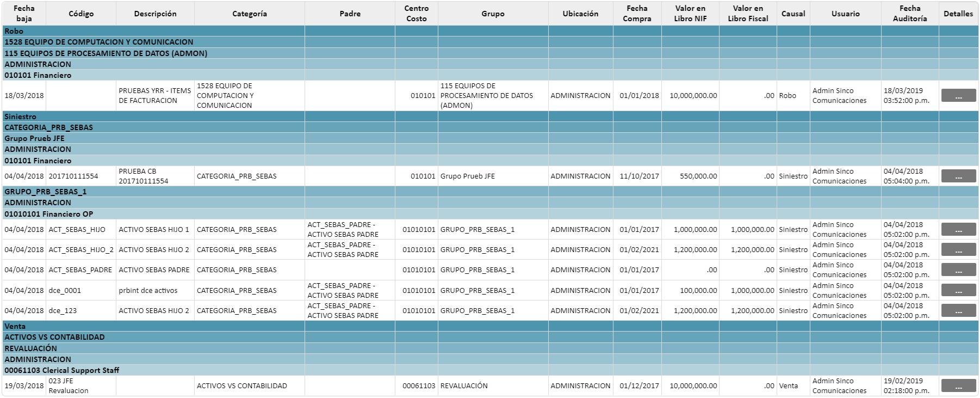Click the ACT_SEBAS_HIJO code cell
Screen dimensions: 980x398
point(81,229)
